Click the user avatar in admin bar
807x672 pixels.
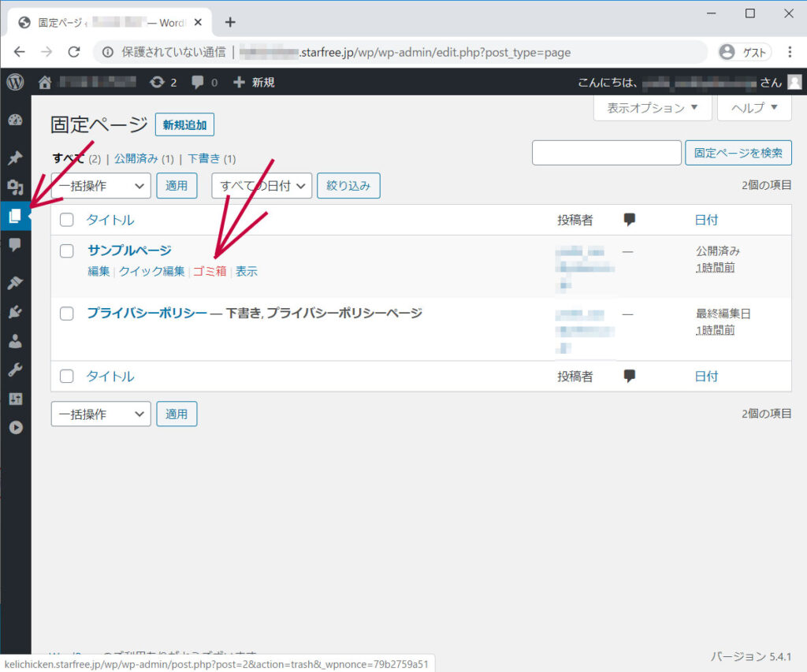794,82
